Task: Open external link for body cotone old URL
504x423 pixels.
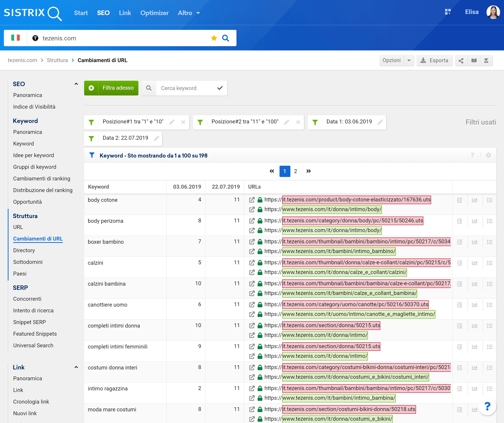Action: 252,200
